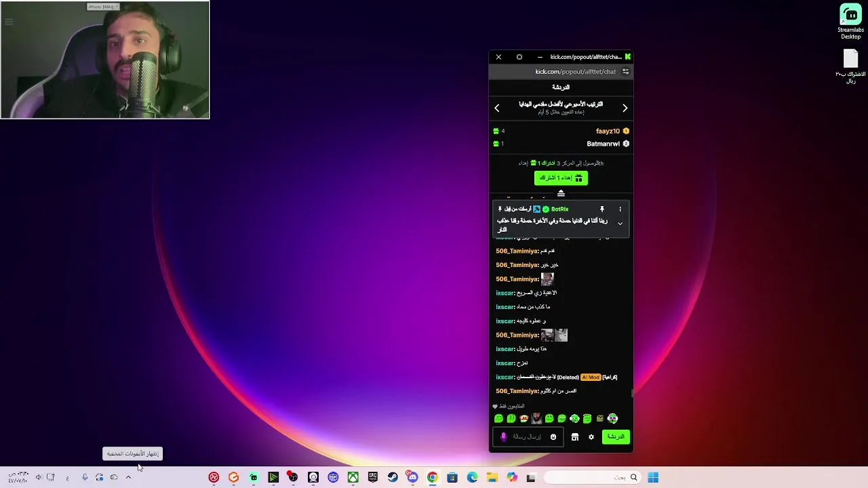Collapse the leaderboard panel with eject arrow
Viewport: 868px width, 488px height.
561,193
